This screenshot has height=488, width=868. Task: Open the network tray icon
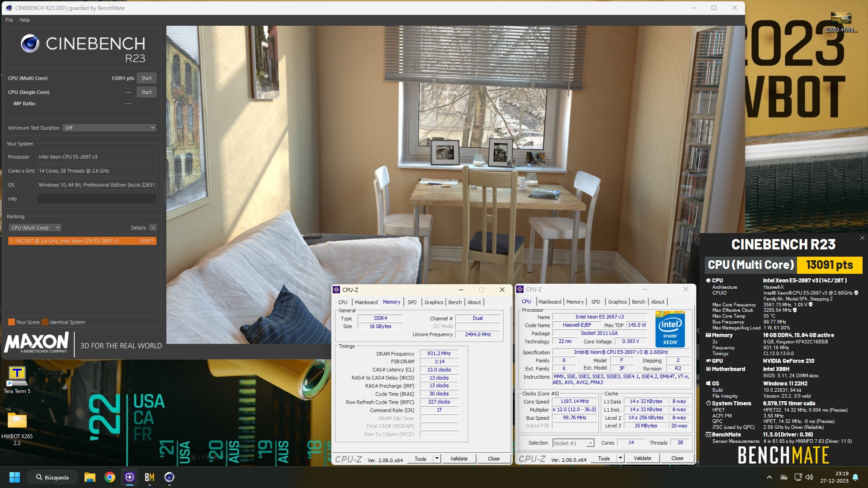point(798,477)
